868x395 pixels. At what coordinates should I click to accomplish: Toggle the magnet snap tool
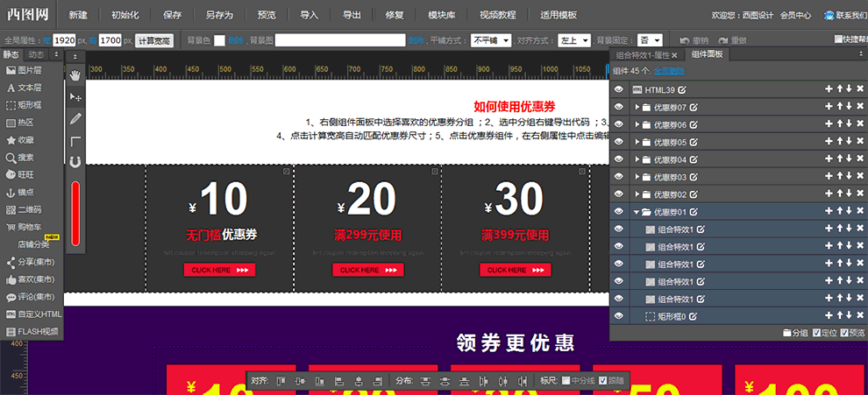click(75, 161)
